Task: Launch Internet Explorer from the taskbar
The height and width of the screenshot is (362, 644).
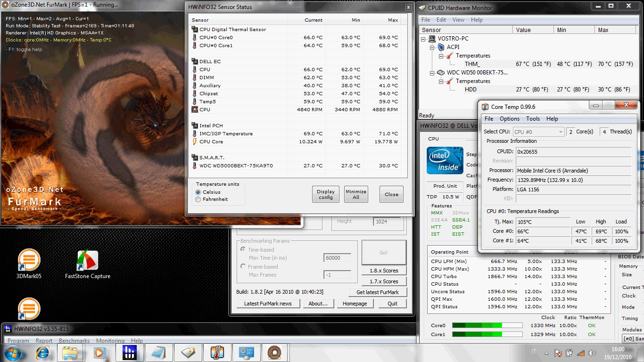Action: [42, 353]
